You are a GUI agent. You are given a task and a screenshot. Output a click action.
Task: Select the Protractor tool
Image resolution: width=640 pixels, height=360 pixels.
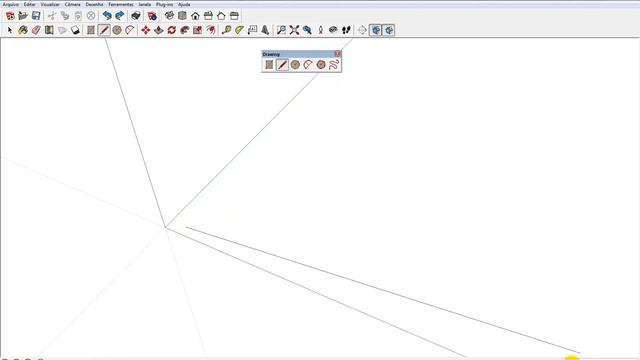240,30
